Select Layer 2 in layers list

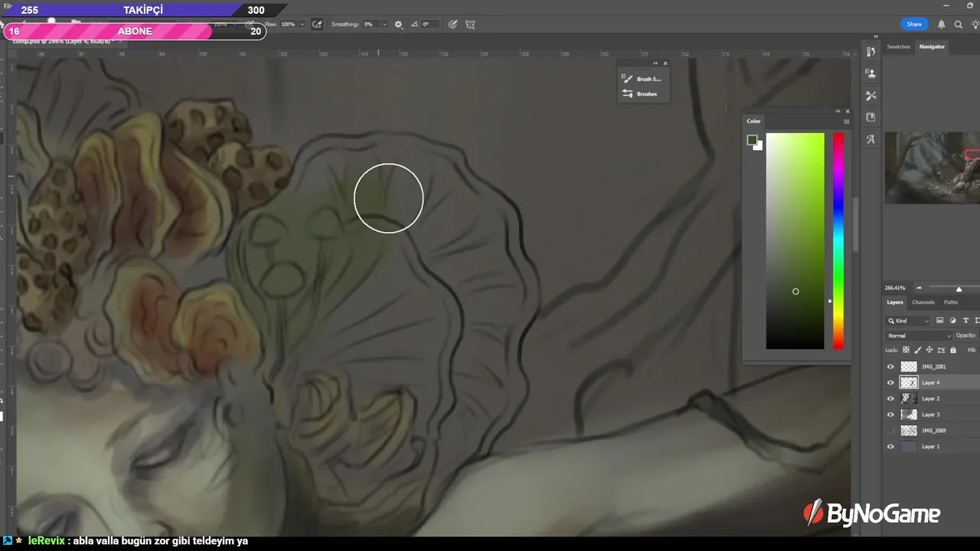click(933, 399)
